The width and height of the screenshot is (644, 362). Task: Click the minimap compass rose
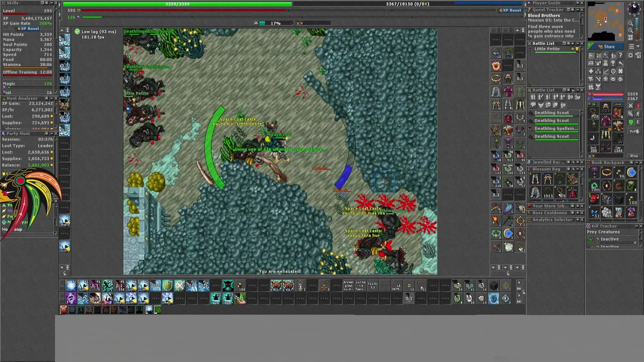pyautogui.click(x=634, y=9)
